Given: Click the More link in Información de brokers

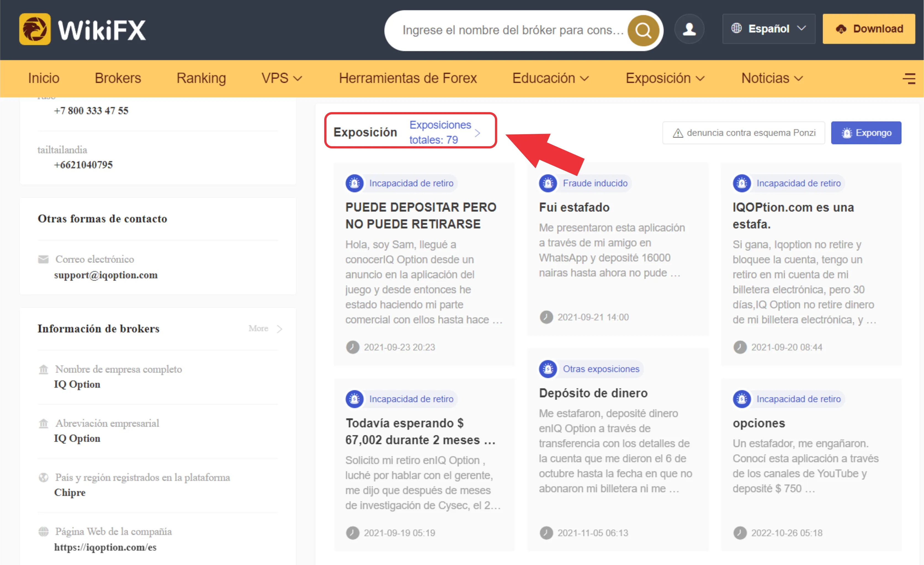Looking at the screenshot, I should coord(258,328).
